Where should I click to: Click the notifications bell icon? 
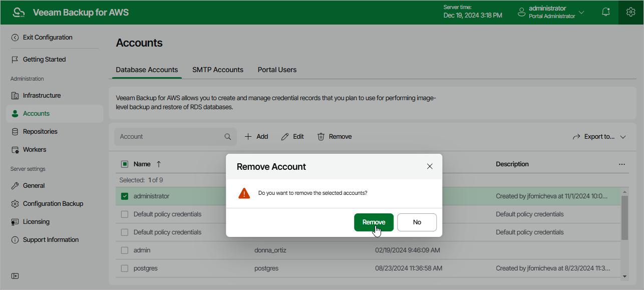[606, 12]
